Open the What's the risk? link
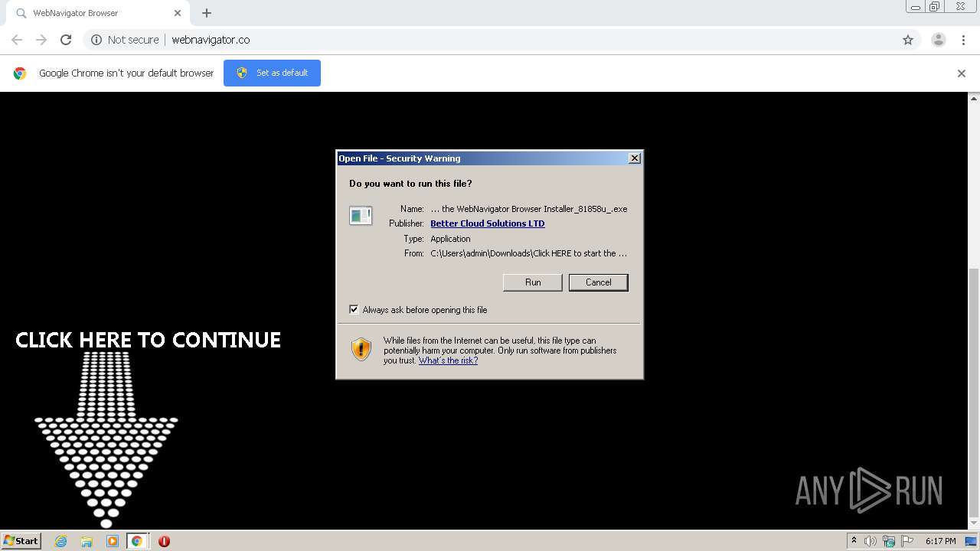The image size is (980, 551). 448,360
